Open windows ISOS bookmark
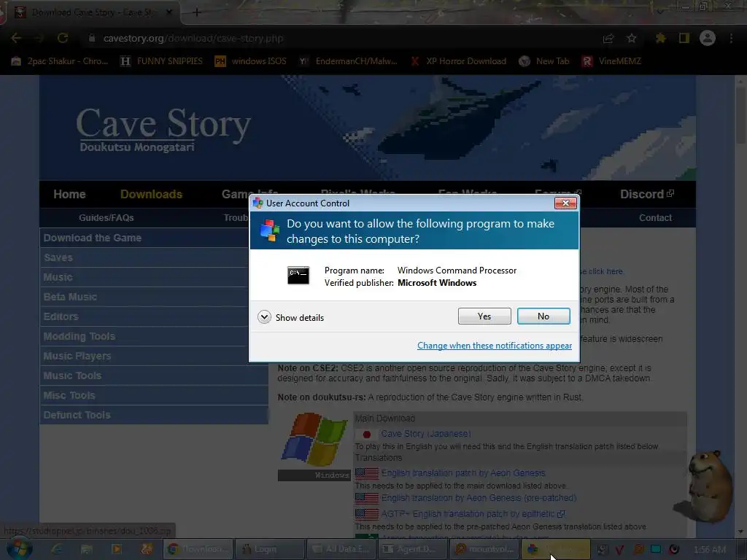Viewport: 747px width, 560px height. pos(251,61)
